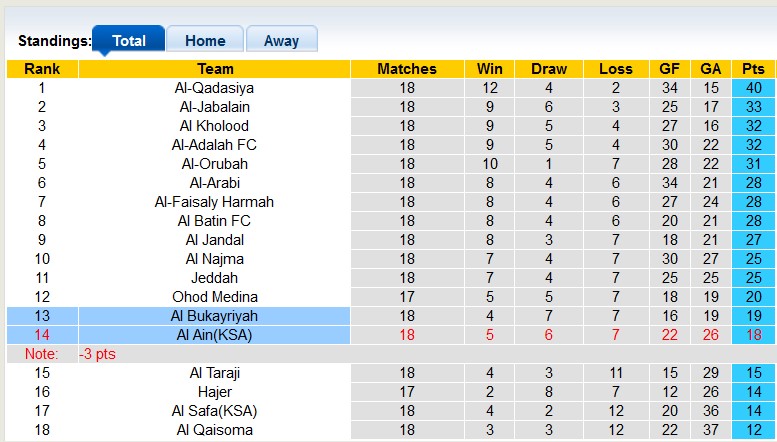Screen dimensions: 777x442
Task: Click the Al-Qadasiya team name
Action: 214,88
